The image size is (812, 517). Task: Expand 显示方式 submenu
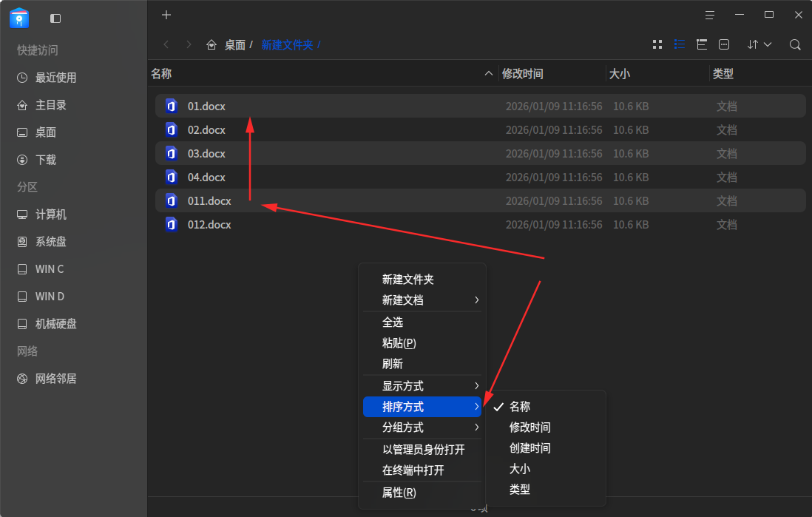422,386
